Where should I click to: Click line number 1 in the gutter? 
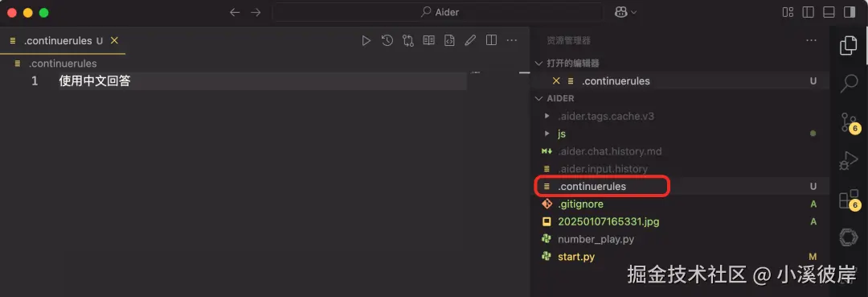coord(35,81)
